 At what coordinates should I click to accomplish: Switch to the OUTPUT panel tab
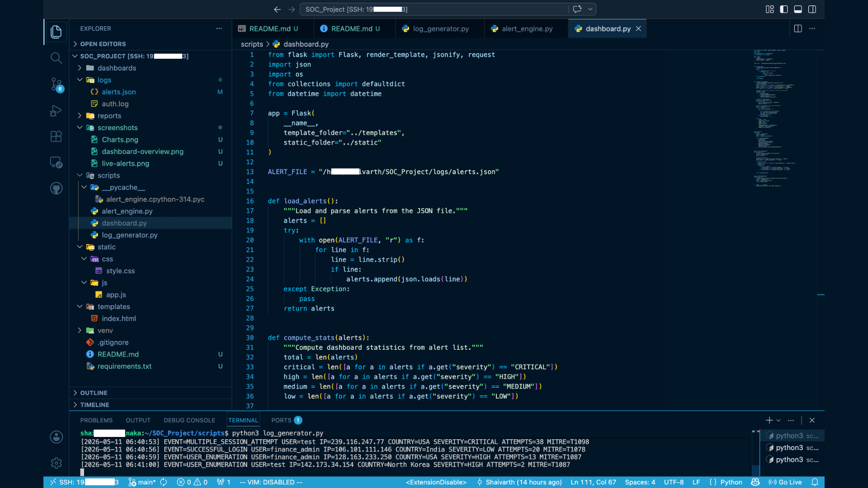click(x=138, y=420)
